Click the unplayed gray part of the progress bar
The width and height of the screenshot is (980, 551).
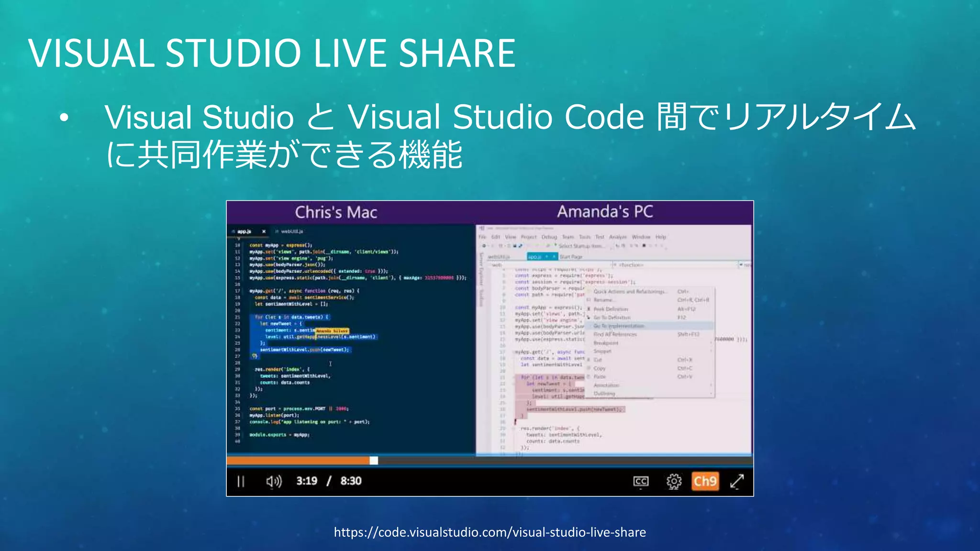pyautogui.click(x=565, y=461)
